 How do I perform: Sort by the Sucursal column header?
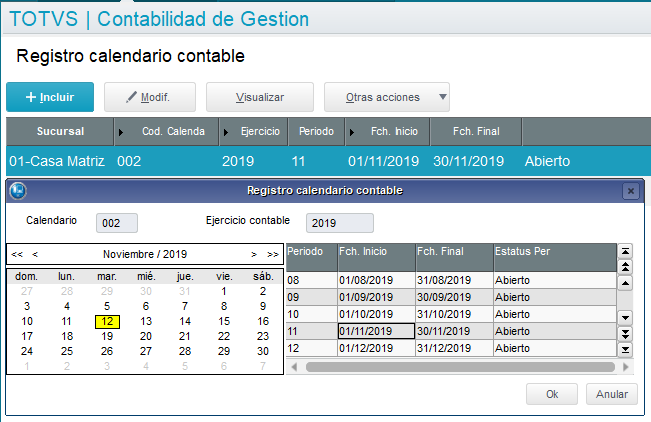pyautogui.click(x=60, y=131)
